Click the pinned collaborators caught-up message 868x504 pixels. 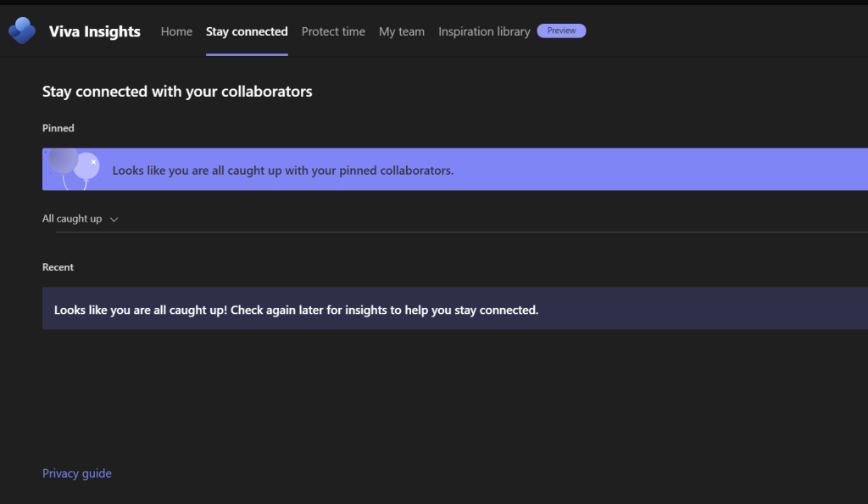(x=283, y=170)
